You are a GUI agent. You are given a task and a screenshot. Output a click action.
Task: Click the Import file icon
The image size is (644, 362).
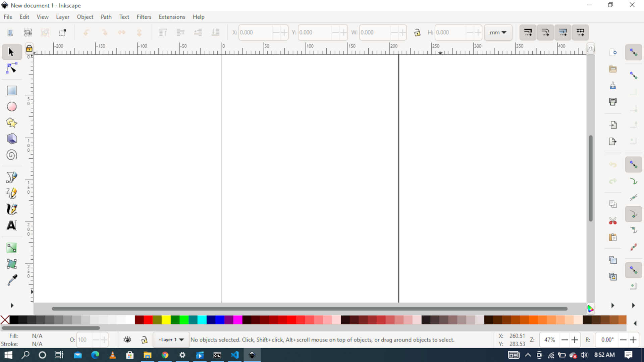(x=613, y=125)
